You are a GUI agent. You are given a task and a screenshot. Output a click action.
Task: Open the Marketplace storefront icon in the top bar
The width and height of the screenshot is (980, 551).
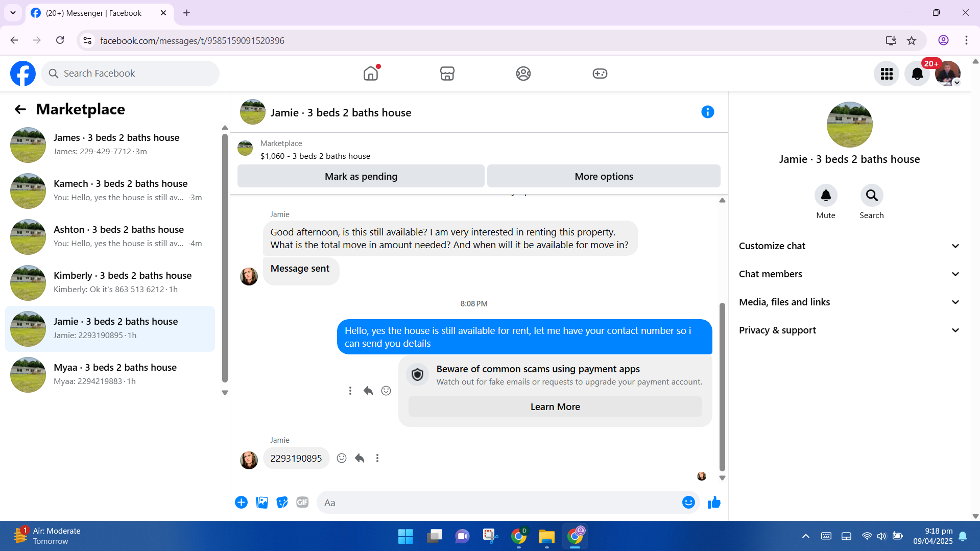[447, 74]
